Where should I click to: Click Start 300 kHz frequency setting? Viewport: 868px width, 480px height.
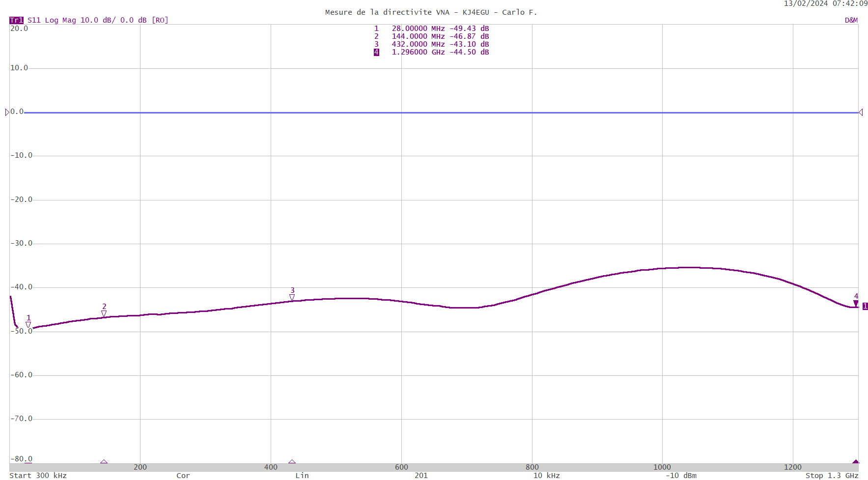tap(38, 475)
